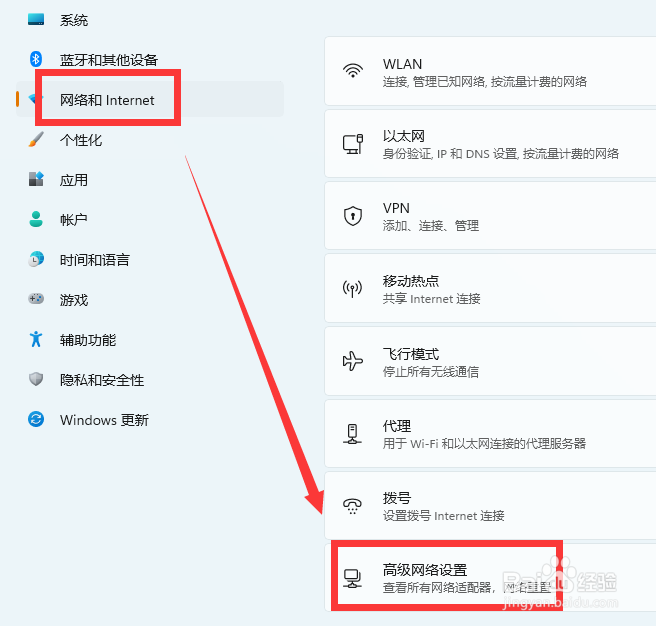Image resolution: width=656 pixels, height=626 pixels.
Task: Click text 查看所有网络适配器
Action: point(437,588)
